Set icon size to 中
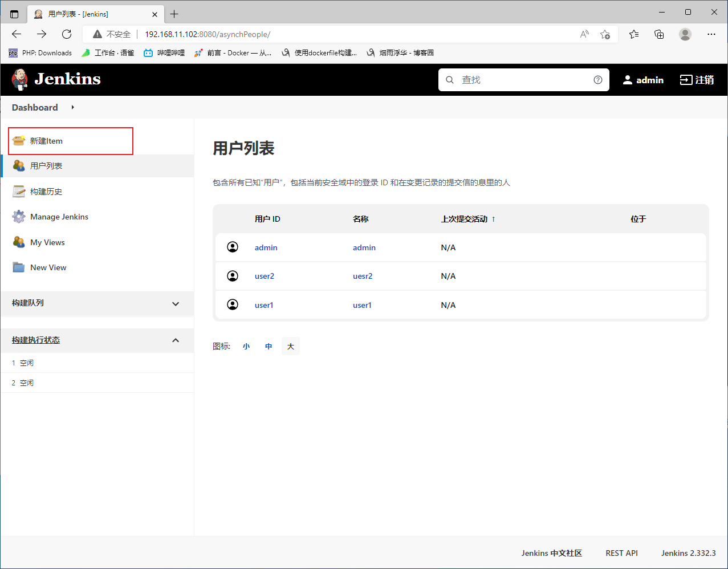728x569 pixels. click(269, 346)
